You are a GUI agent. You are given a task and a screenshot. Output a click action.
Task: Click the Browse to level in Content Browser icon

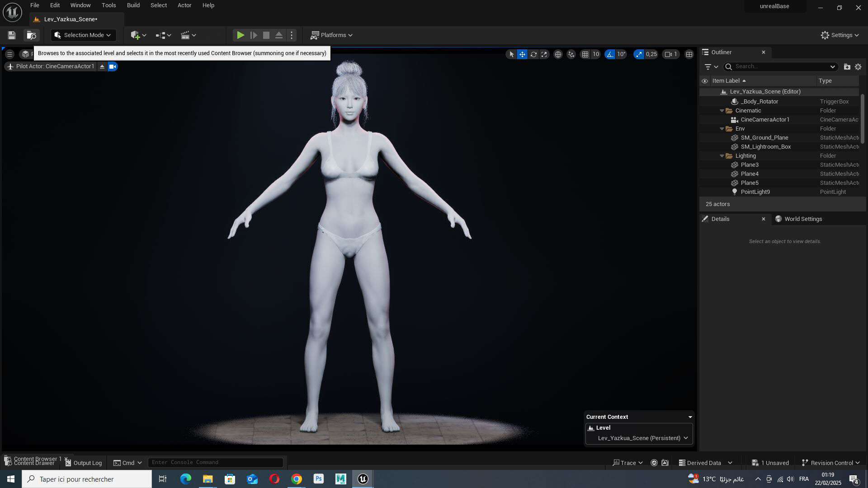coord(31,35)
